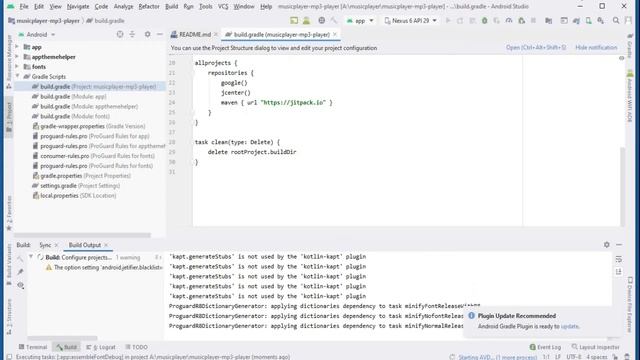640x360 pixels.
Task: Click the pin icon in Build panel
Action: point(20,272)
